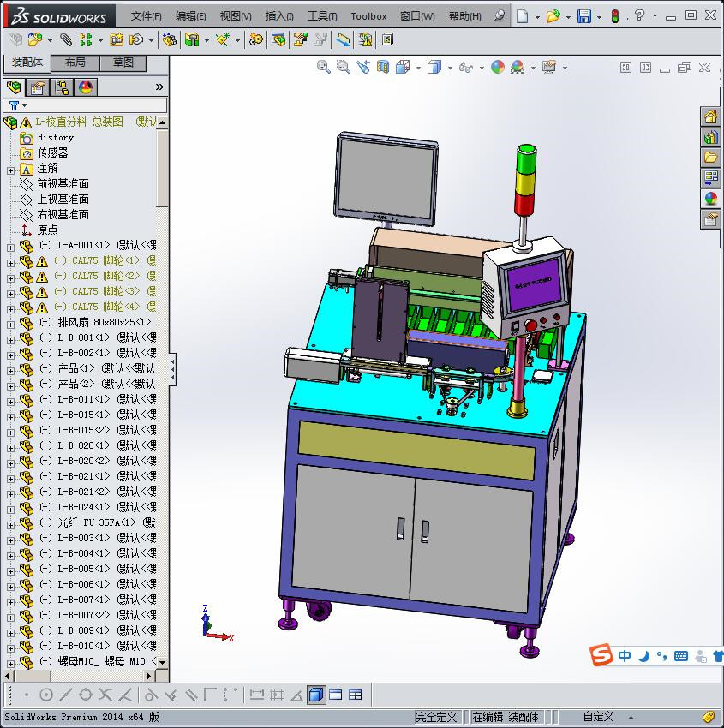Image resolution: width=724 pixels, height=728 pixels.
Task: Expand the 注解 annotations node
Action: coord(10,170)
